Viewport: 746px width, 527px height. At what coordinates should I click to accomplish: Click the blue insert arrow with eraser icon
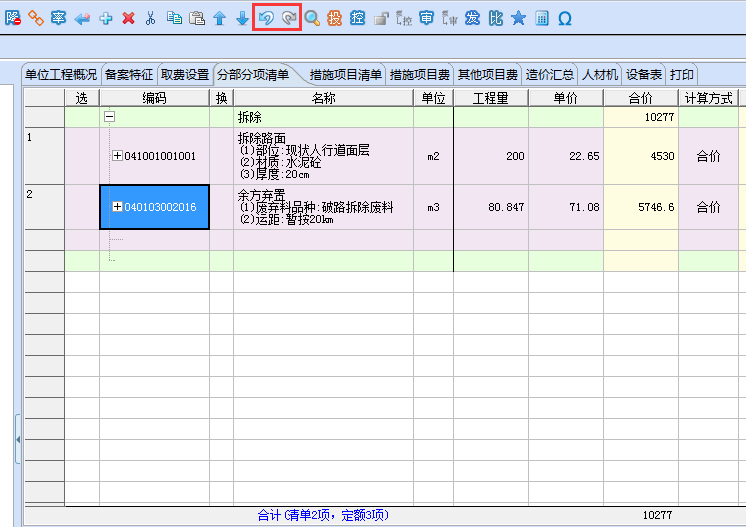point(82,18)
